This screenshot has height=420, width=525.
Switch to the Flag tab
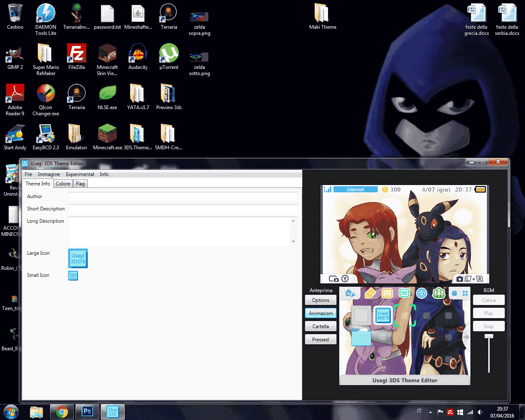(x=80, y=184)
